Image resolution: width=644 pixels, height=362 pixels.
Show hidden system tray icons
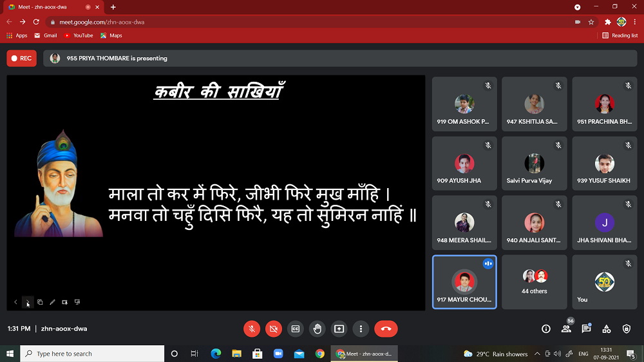click(529, 354)
